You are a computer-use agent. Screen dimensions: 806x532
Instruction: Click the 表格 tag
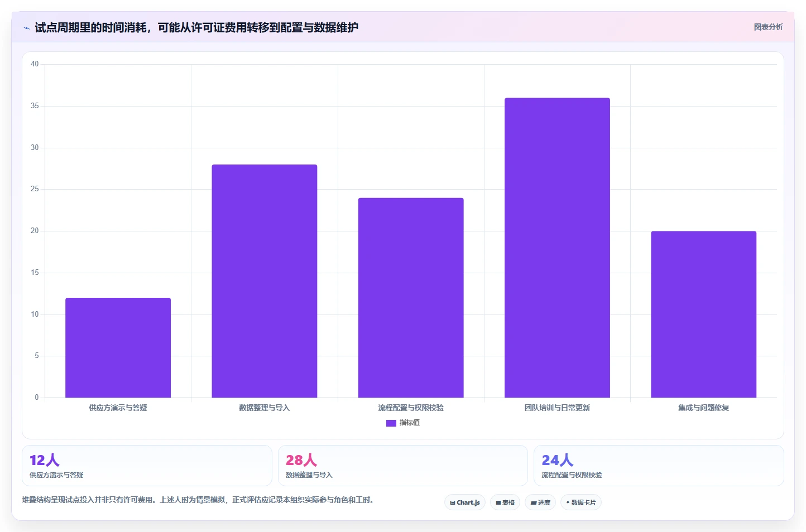(x=505, y=502)
